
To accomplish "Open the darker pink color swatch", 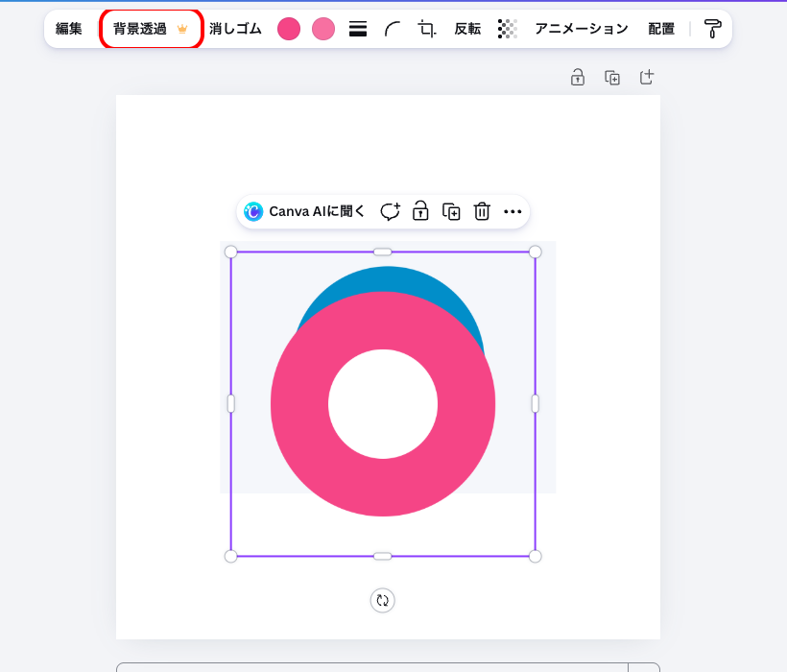I will (x=289, y=29).
